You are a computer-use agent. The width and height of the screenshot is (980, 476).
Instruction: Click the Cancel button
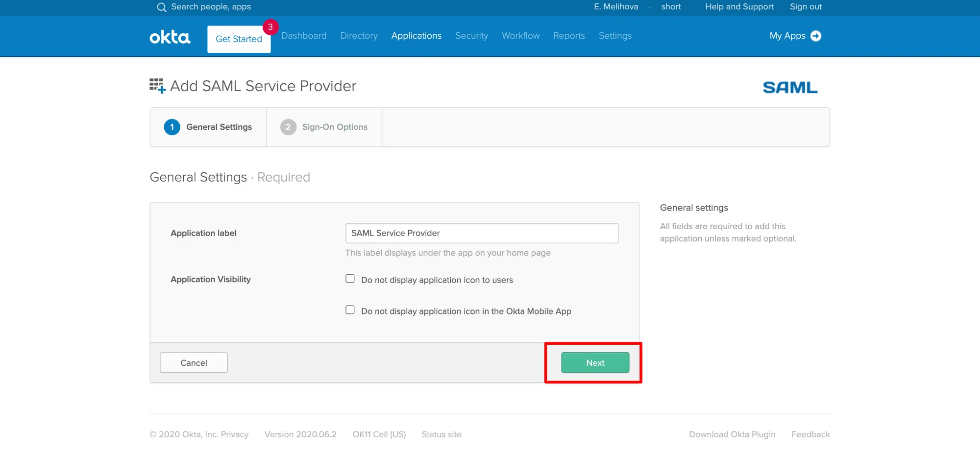(194, 363)
